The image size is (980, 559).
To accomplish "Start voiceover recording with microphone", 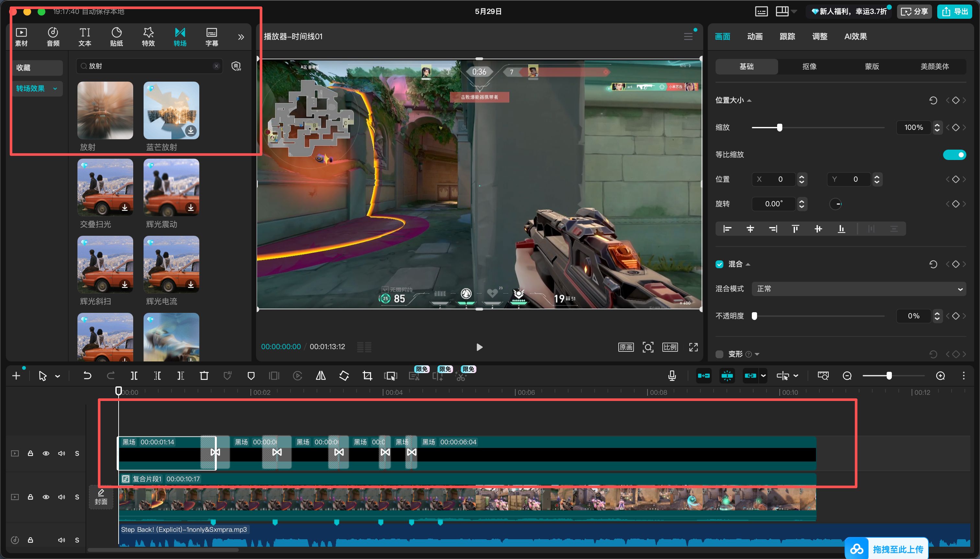I will pos(672,376).
